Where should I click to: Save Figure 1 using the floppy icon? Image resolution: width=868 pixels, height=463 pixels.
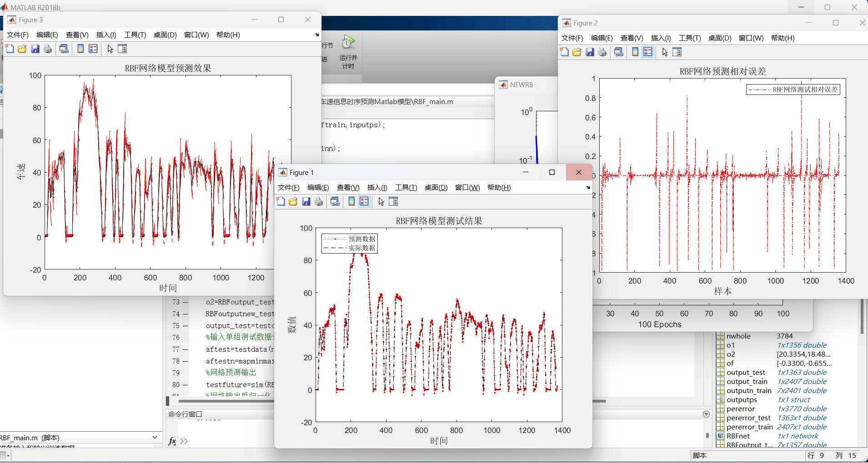point(306,202)
